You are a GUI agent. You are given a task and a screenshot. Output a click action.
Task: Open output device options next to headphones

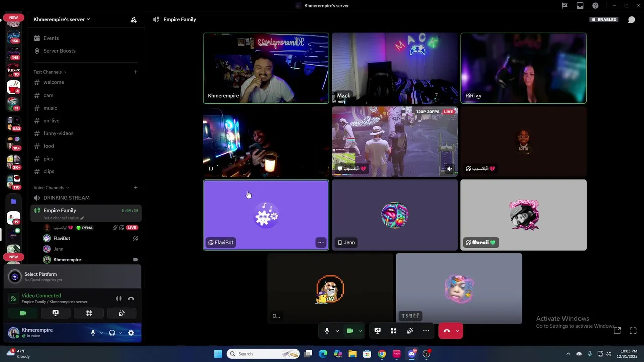120,333
